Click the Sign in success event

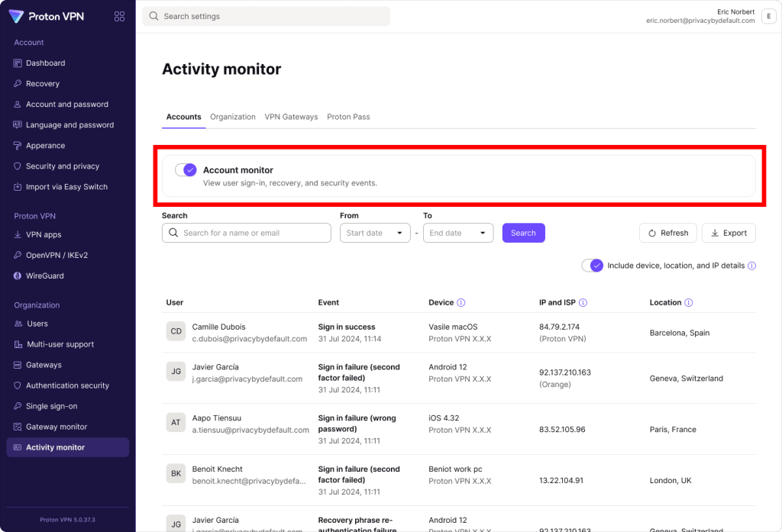click(347, 327)
